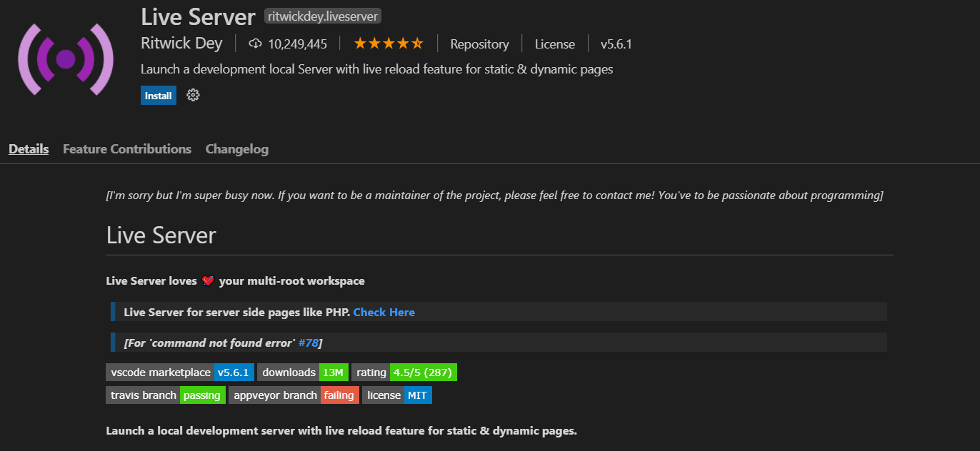
Task: Click the license MIT badge
Action: tap(397, 395)
